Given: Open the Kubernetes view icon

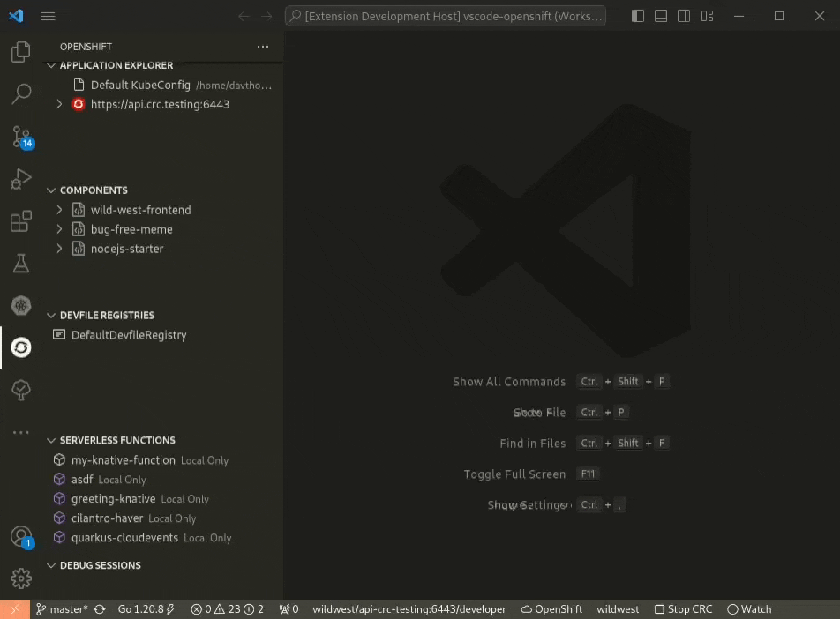Looking at the screenshot, I should pyautogui.click(x=21, y=305).
